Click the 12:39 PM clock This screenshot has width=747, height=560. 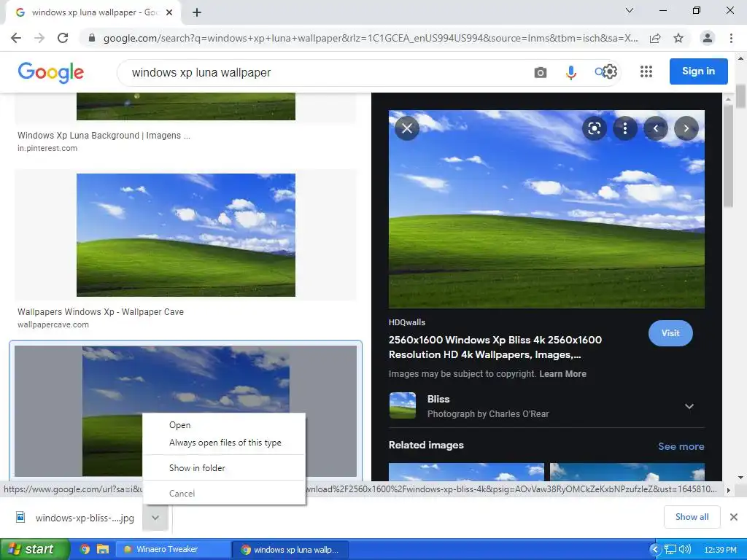720,550
